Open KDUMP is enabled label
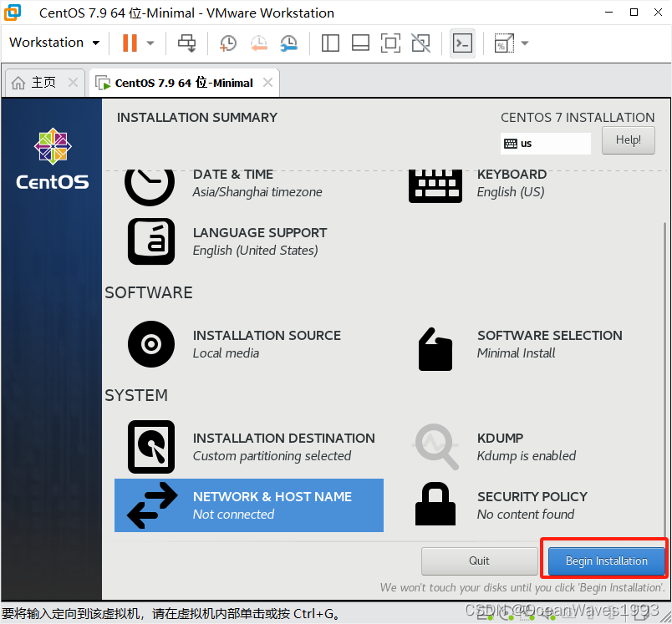 click(527, 447)
